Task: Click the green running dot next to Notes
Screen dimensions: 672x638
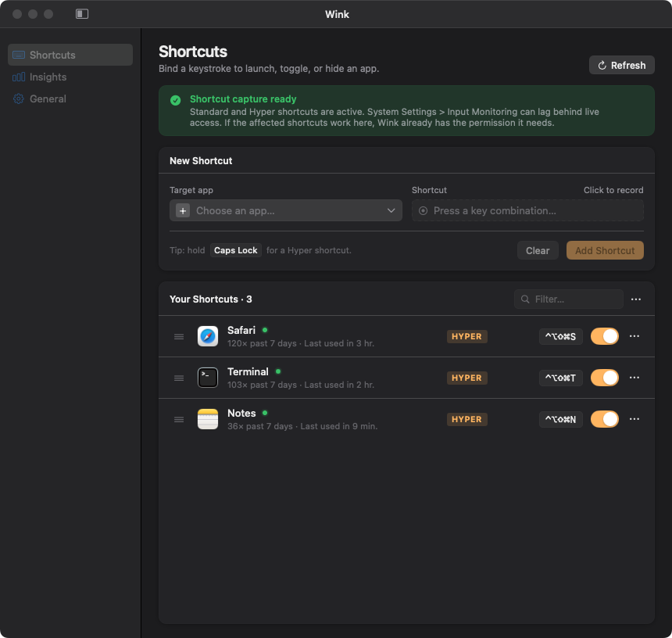Action: coord(265,413)
